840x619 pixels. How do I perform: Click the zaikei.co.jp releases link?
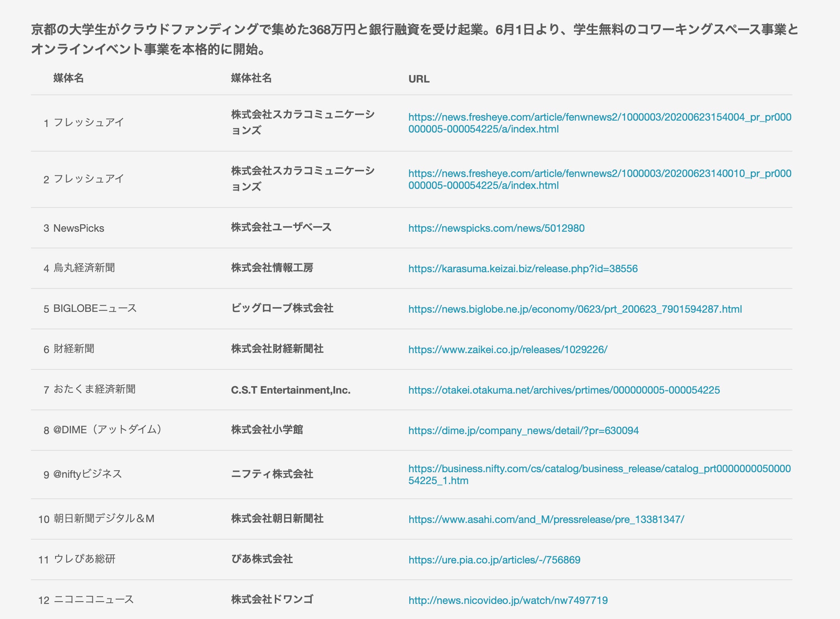coord(508,350)
